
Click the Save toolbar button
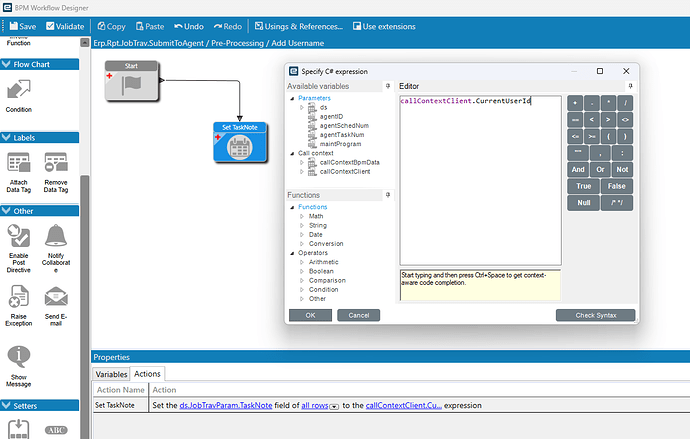(22, 25)
